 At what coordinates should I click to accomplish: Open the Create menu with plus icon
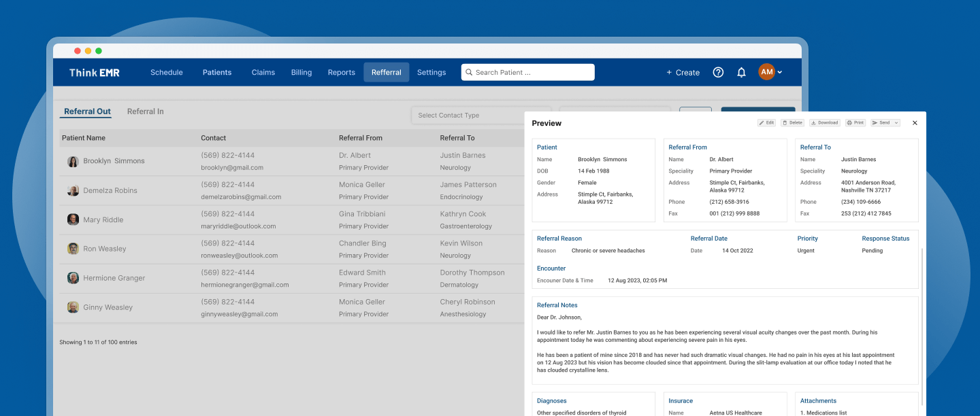pyautogui.click(x=683, y=72)
